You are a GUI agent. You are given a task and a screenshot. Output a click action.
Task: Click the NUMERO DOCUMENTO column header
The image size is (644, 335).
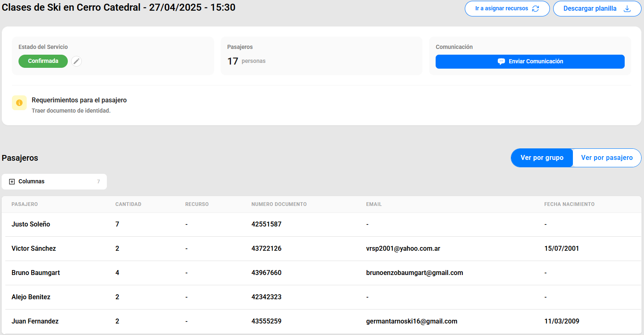279,204
